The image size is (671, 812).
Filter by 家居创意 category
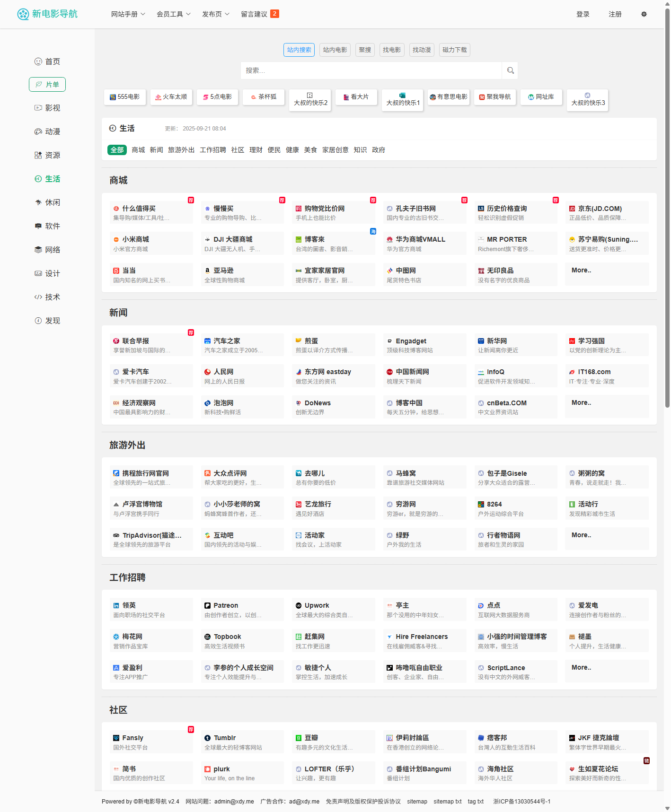tap(335, 150)
